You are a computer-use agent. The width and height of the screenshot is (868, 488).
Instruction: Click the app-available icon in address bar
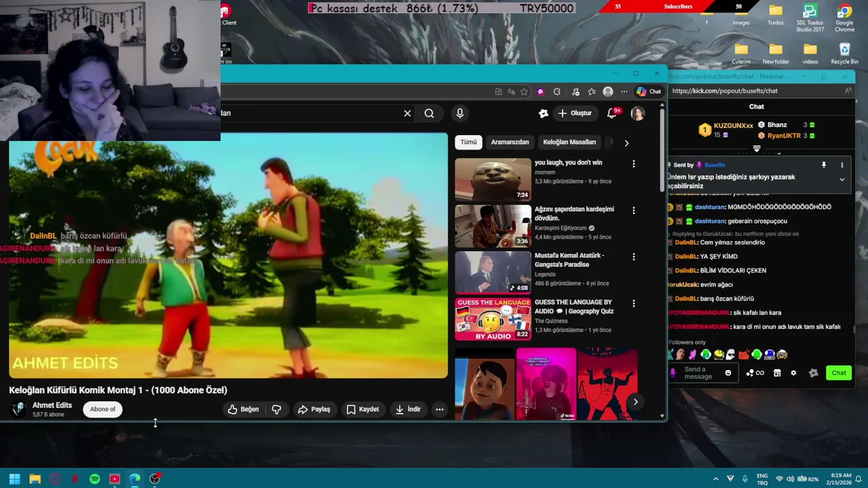tap(498, 91)
